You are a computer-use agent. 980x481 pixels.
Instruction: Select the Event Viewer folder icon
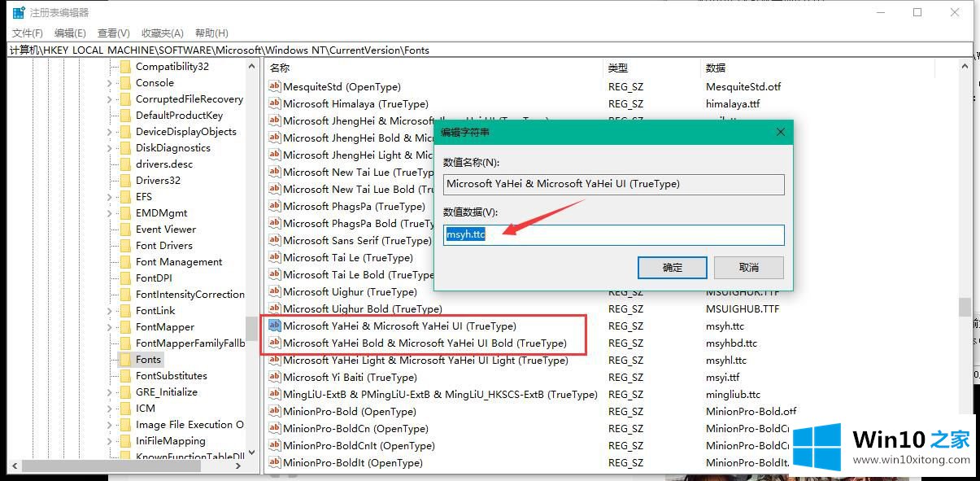tap(125, 230)
